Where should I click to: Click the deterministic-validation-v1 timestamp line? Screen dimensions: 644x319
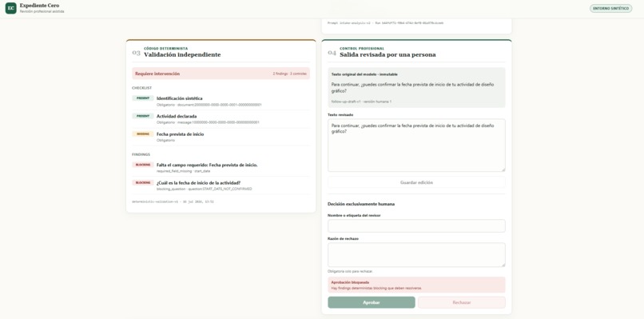(x=173, y=201)
